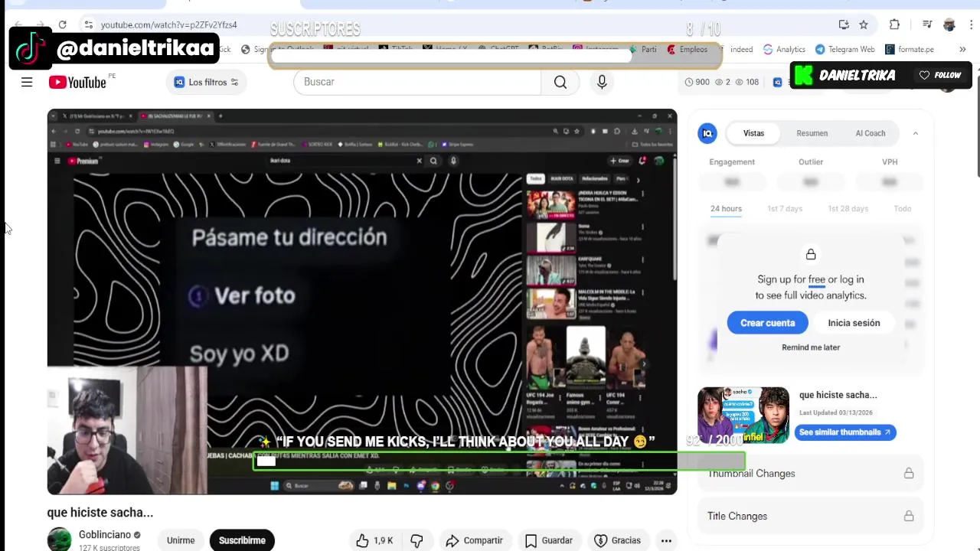Open the Analytics bookmark

(784, 49)
